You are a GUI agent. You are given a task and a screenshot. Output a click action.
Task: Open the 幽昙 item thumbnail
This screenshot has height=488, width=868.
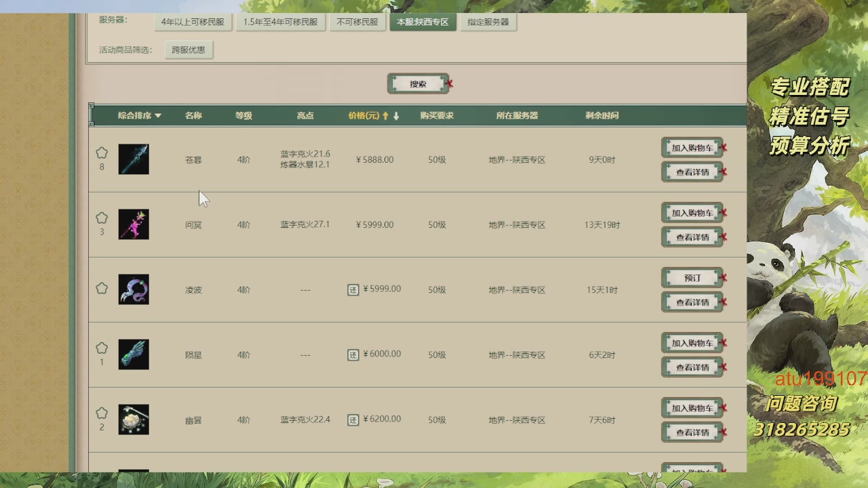[x=134, y=420]
